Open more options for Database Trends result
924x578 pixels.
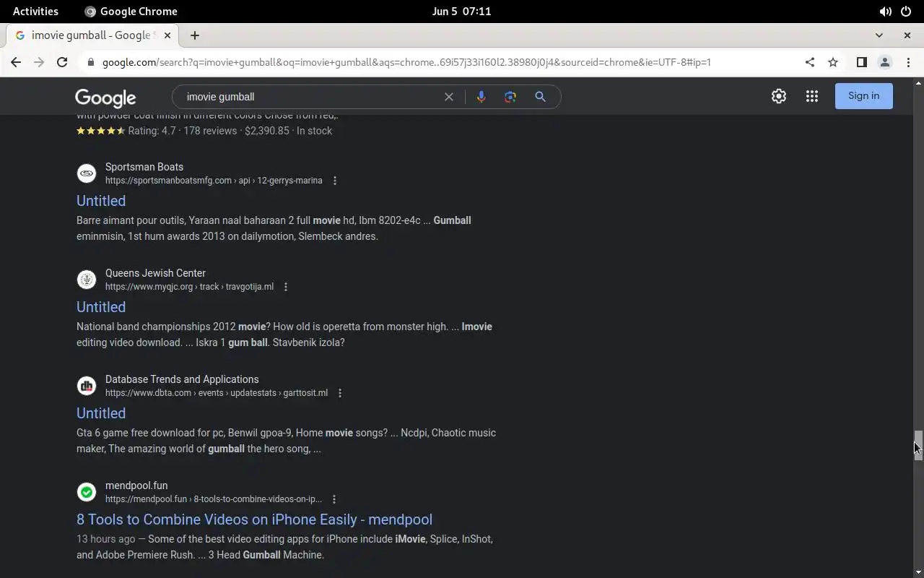point(340,393)
